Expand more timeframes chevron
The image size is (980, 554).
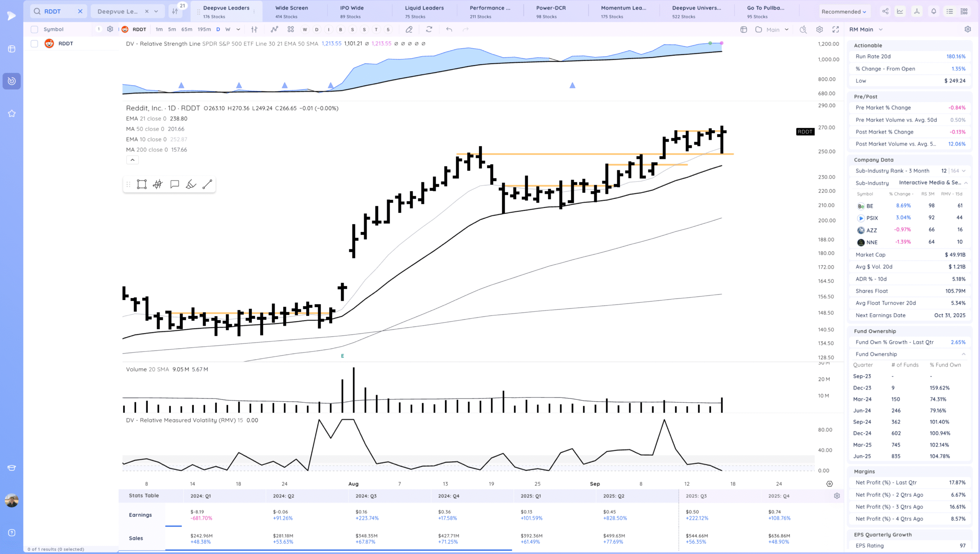[238, 29]
